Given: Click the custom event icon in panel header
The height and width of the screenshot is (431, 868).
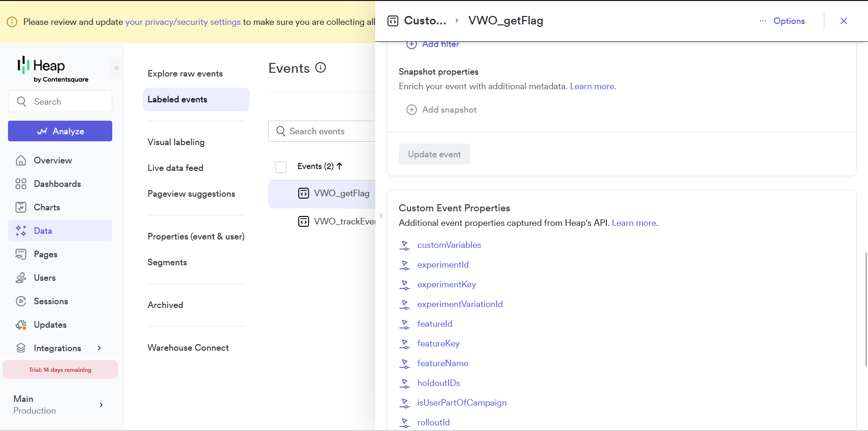Looking at the screenshot, I should pyautogui.click(x=393, y=21).
